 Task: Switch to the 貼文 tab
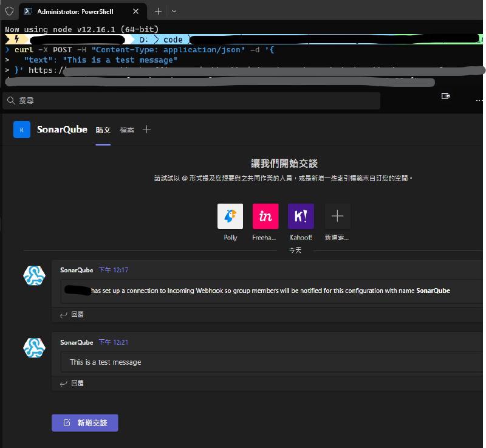click(x=103, y=130)
